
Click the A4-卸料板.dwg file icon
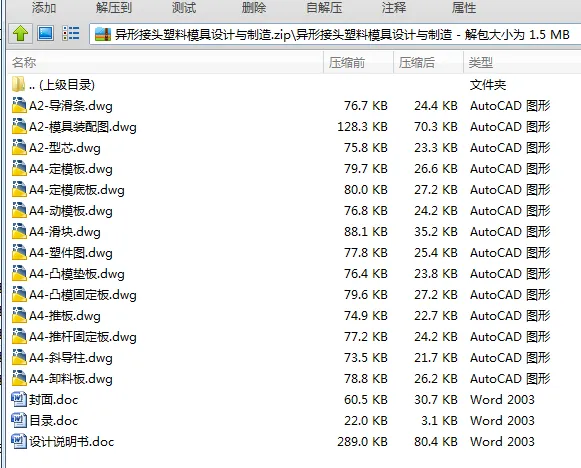19,379
